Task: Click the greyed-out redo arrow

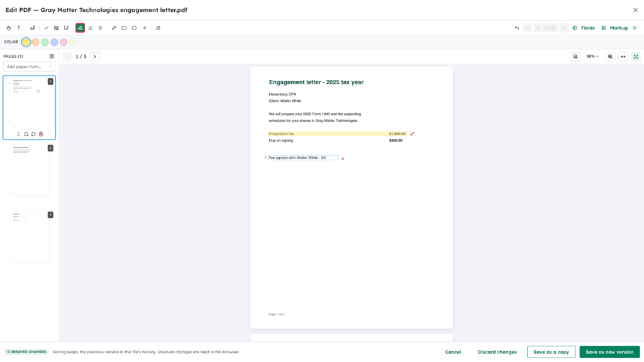Action: tap(528, 28)
